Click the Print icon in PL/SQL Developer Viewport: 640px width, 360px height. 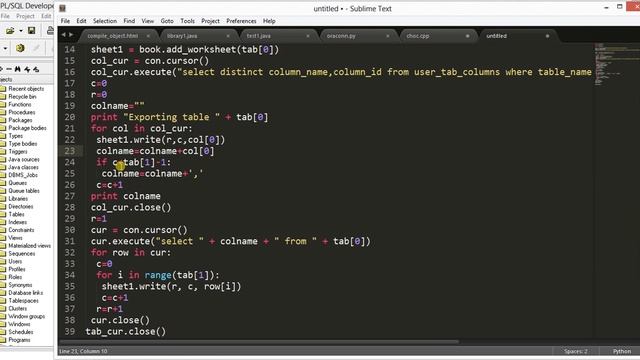pyautogui.click(x=50, y=31)
